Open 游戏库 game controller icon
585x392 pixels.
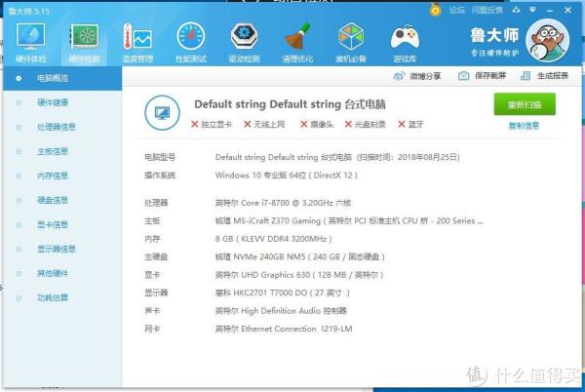(405, 43)
